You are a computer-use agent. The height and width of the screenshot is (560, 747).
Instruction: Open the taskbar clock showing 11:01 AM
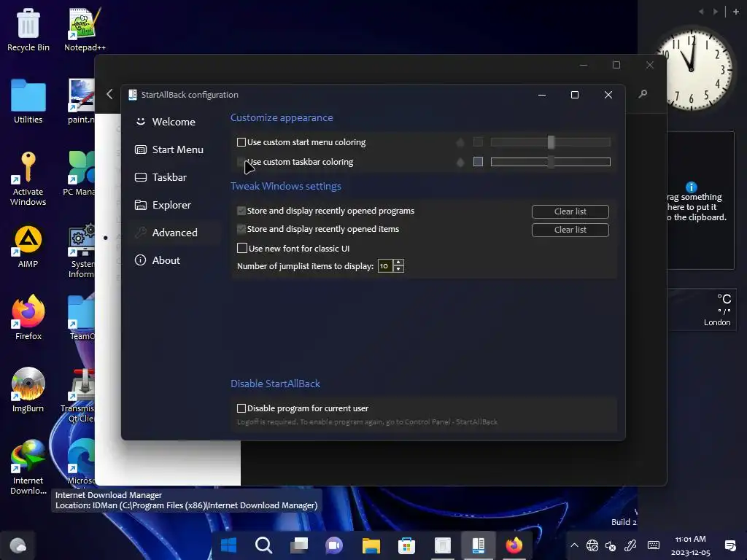690,545
